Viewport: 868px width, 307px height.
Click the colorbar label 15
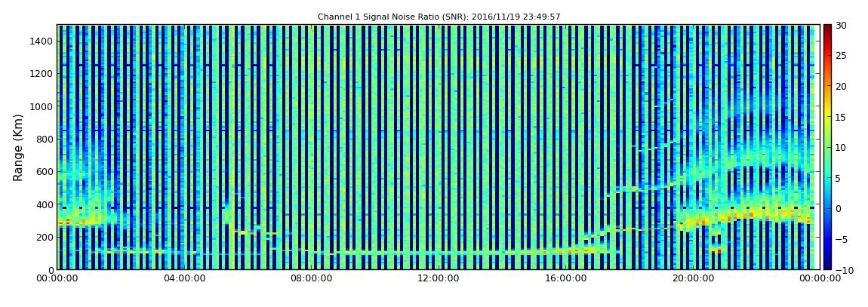840,117
